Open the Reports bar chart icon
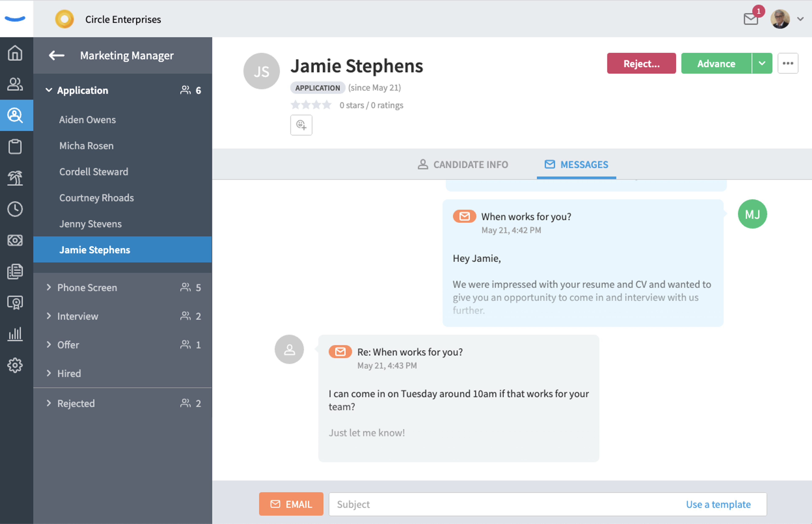Image resolution: width=812 pixels, height=524 pixels. point(15,334)
